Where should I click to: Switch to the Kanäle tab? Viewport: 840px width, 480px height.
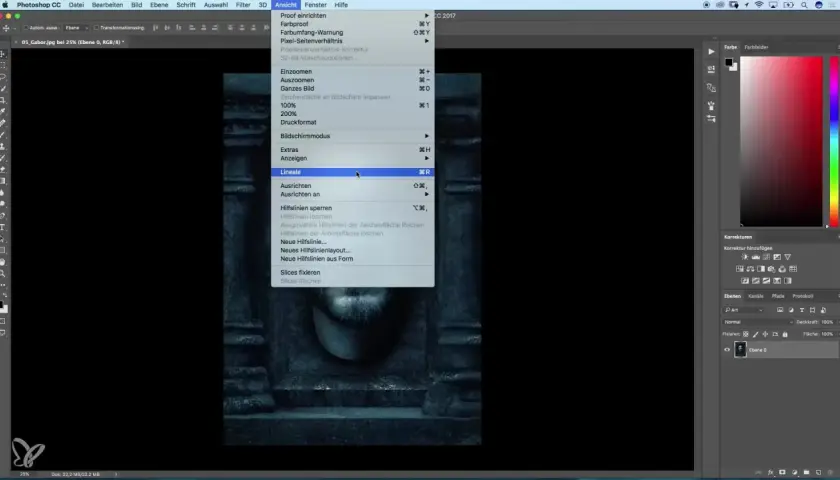coord(756,296)
